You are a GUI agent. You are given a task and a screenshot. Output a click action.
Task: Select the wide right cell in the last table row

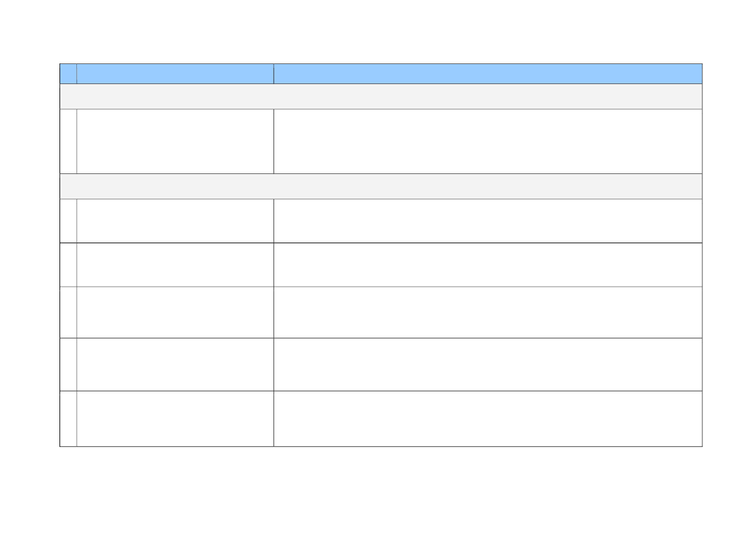pos(488,419)
